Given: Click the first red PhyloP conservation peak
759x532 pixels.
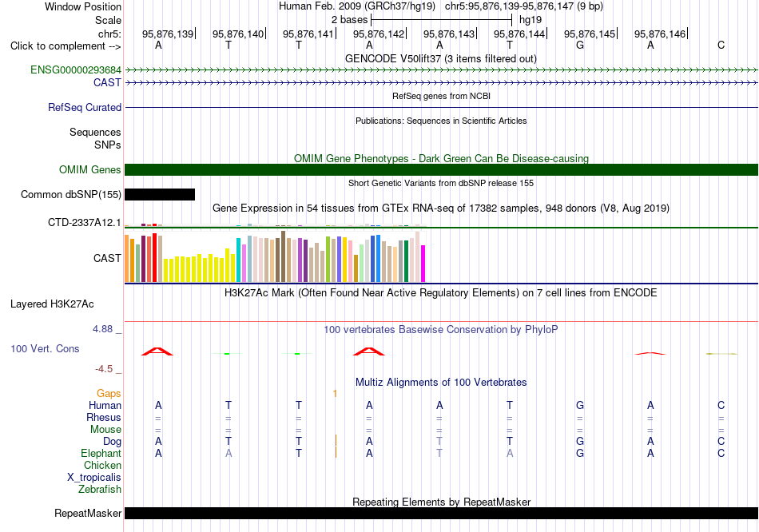Looking at the screenshot, I should pos(157,351).
